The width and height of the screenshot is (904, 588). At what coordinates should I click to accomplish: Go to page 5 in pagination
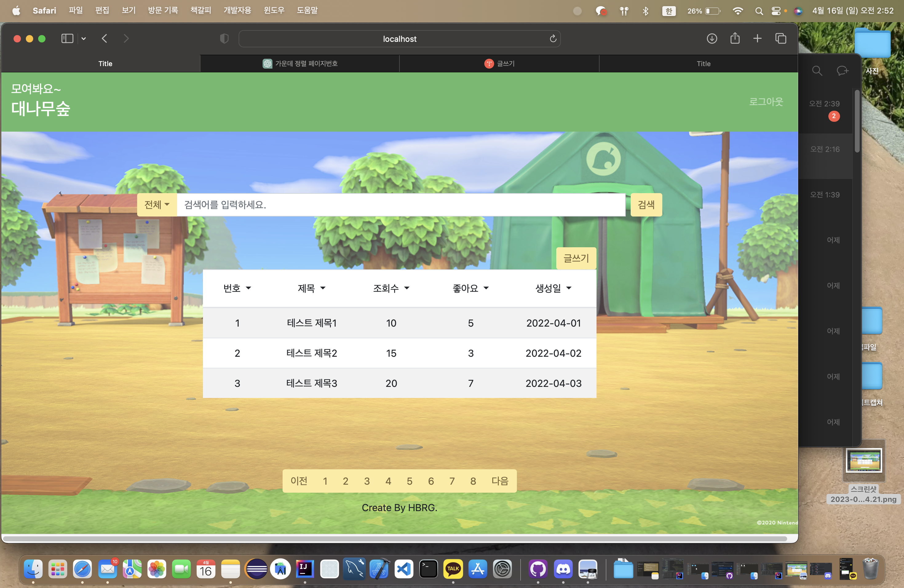coord(410,481)
